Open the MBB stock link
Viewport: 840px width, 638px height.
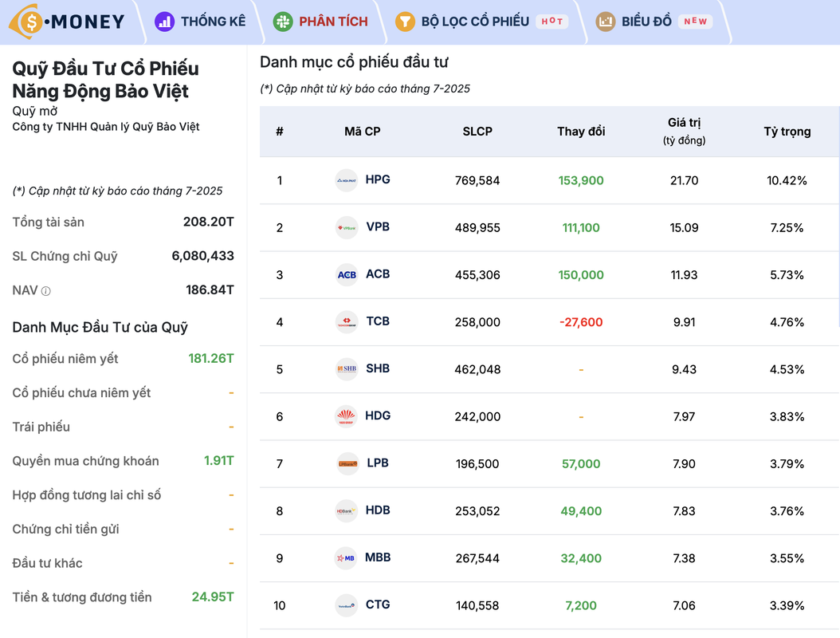(378, 557)
